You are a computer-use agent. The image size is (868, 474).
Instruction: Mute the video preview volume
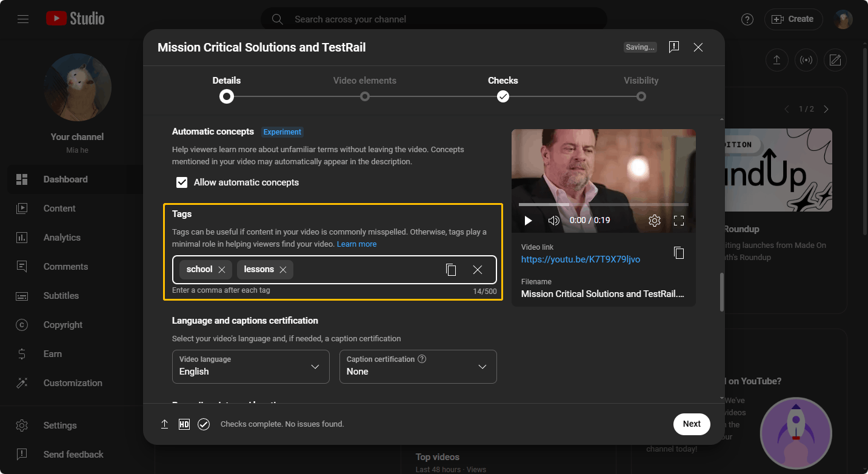pyautogui.click(x=553, y=221)
